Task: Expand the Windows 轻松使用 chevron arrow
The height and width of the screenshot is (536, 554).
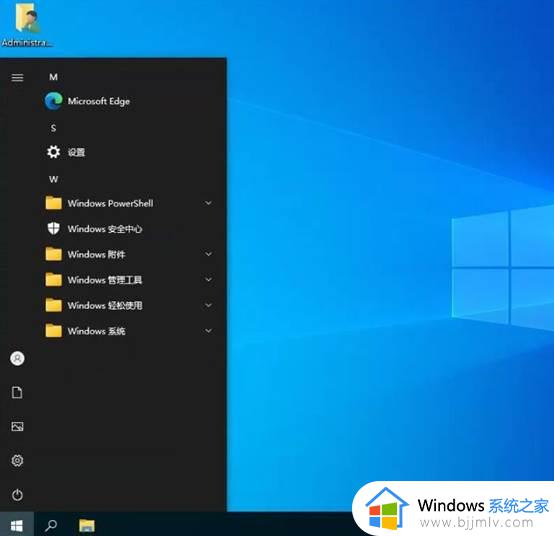Action: [x=208, y=305]
